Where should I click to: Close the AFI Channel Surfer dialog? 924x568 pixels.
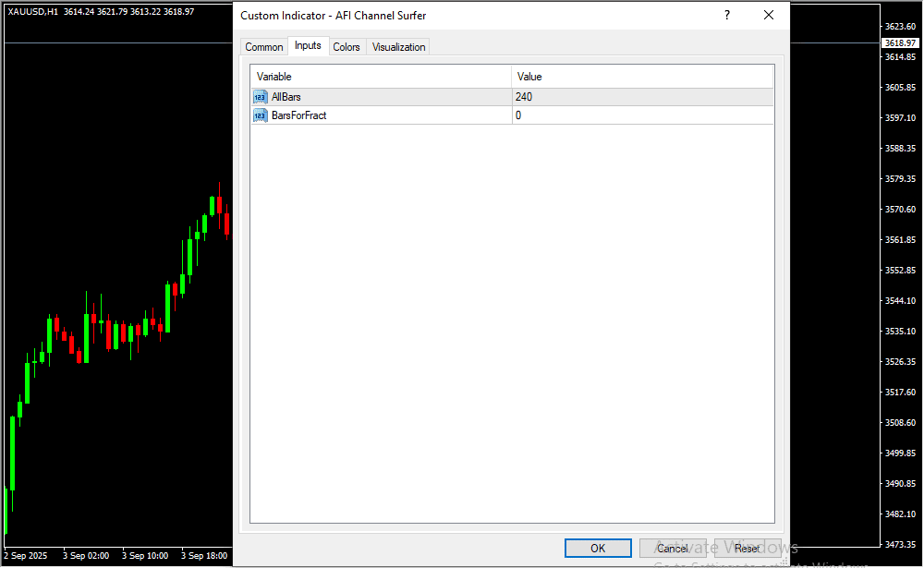[768, 16]
